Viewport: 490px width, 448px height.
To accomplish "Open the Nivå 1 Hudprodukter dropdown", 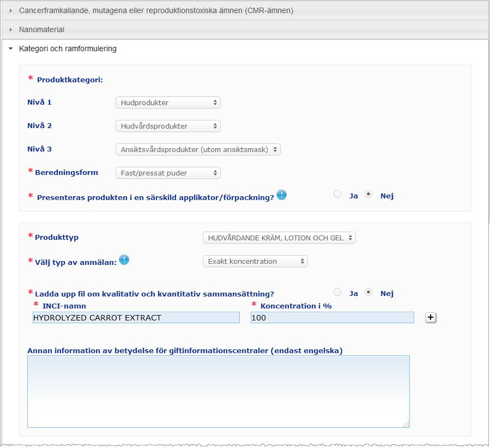I will pyautogui.click(x=168, y=102).
